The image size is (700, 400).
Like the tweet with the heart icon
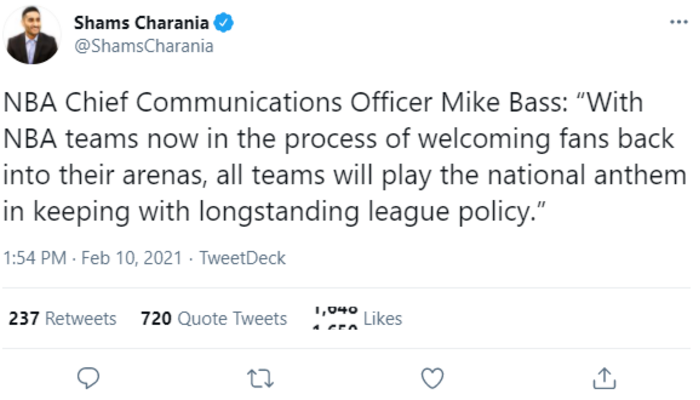tap(432, 377)
